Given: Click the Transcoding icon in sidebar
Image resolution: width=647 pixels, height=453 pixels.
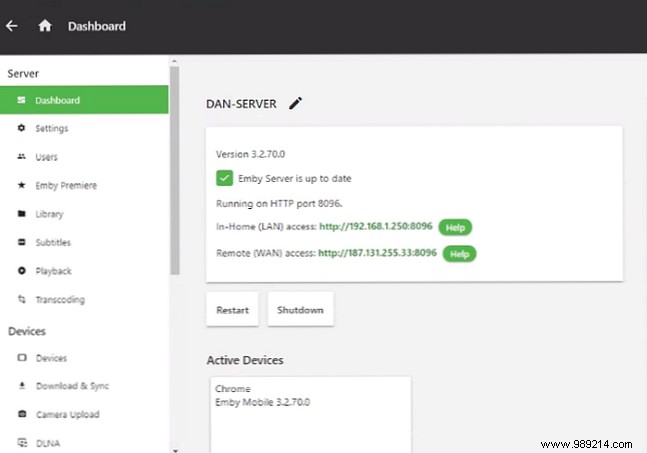Looking at the screenshot, I should pyautogui.click(x=21, y=299).
